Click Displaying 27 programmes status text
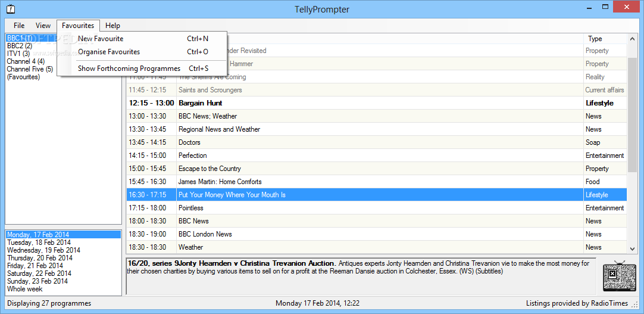The image size is (644, 314). pyautogui.click(x=49, y=304)
